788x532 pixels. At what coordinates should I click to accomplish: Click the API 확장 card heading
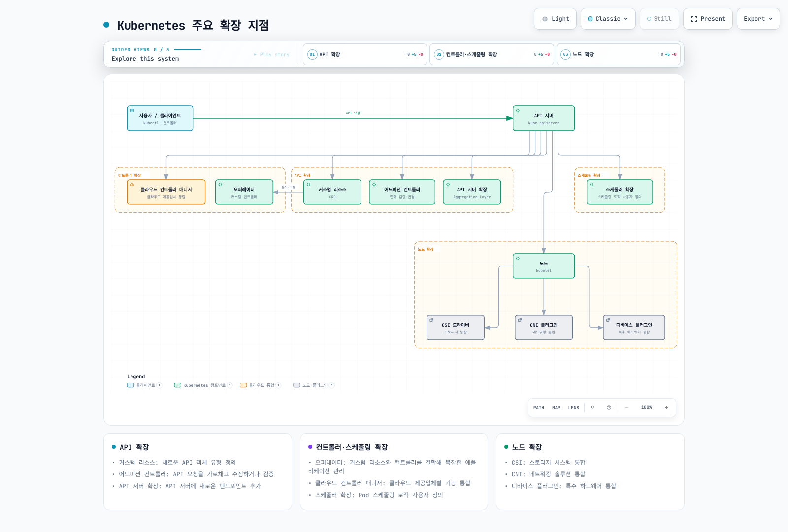(134, 447)
